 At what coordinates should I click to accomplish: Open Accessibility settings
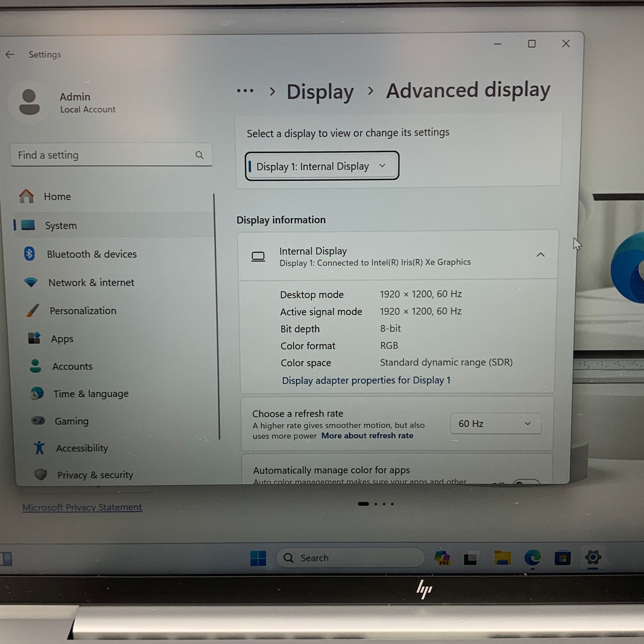coord(82,448)
